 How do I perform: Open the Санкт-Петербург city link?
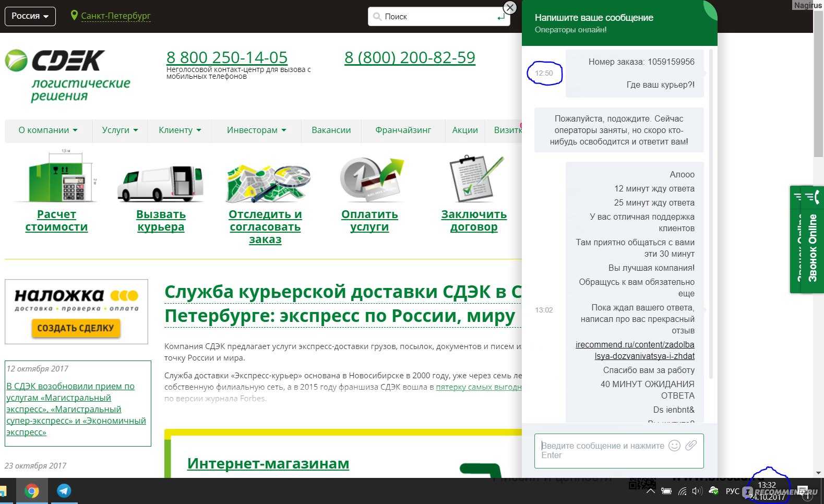pyautogui.click(x=116, y=16)
